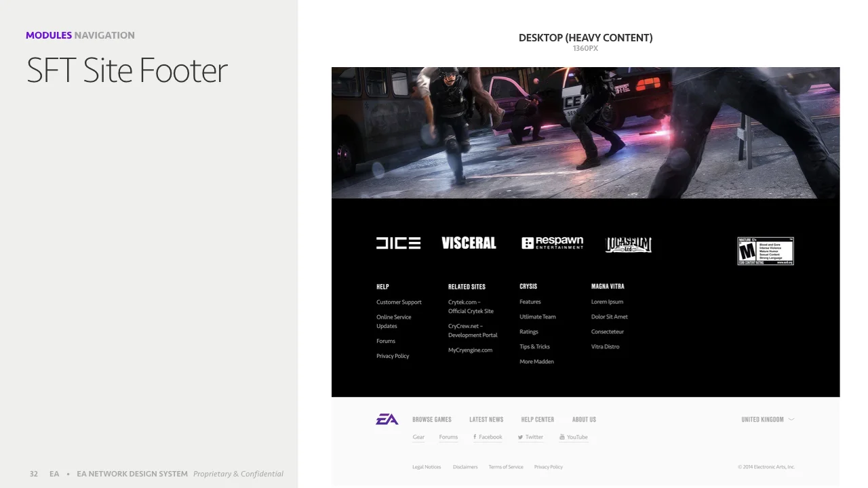Click the DICE studio logo
The width and height of the screenshot is (868, 488).
coord(398,243)
